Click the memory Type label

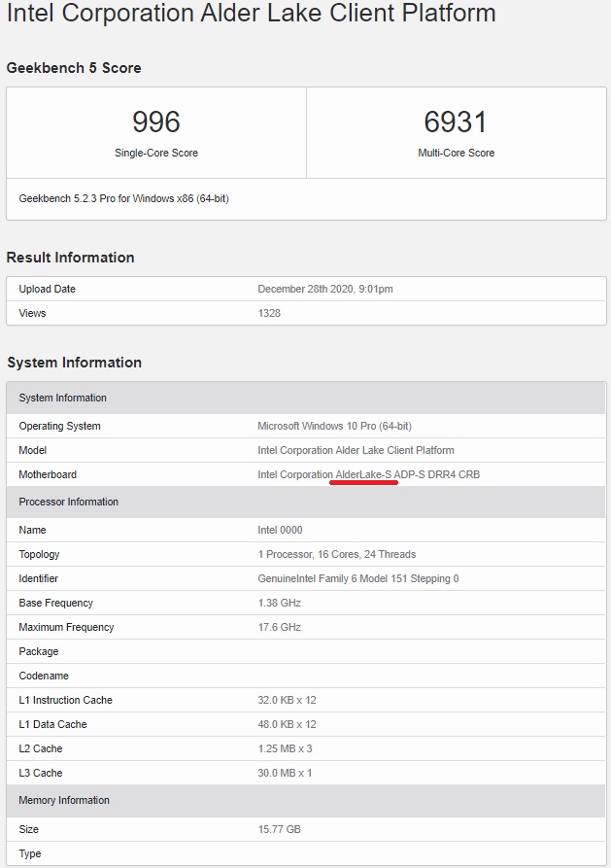[x=30, y=854]
